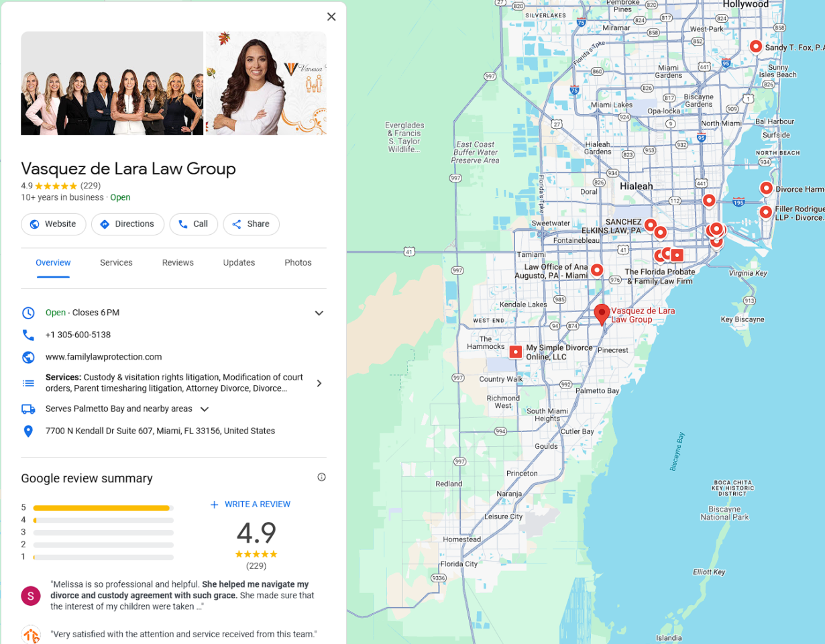Click the SANCHEZ ELKINS LAW, PA map pin
The image size is (825, 644).
click(x=649, y=225)
